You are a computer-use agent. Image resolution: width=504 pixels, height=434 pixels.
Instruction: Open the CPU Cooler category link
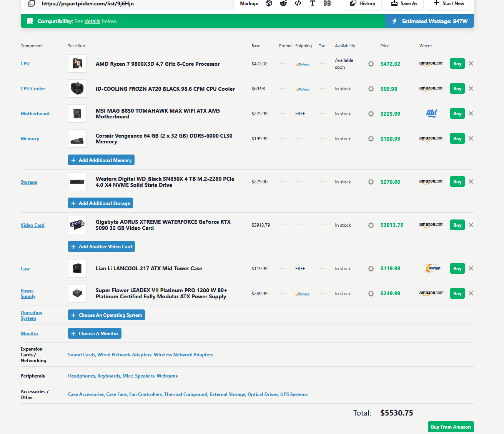33,89
